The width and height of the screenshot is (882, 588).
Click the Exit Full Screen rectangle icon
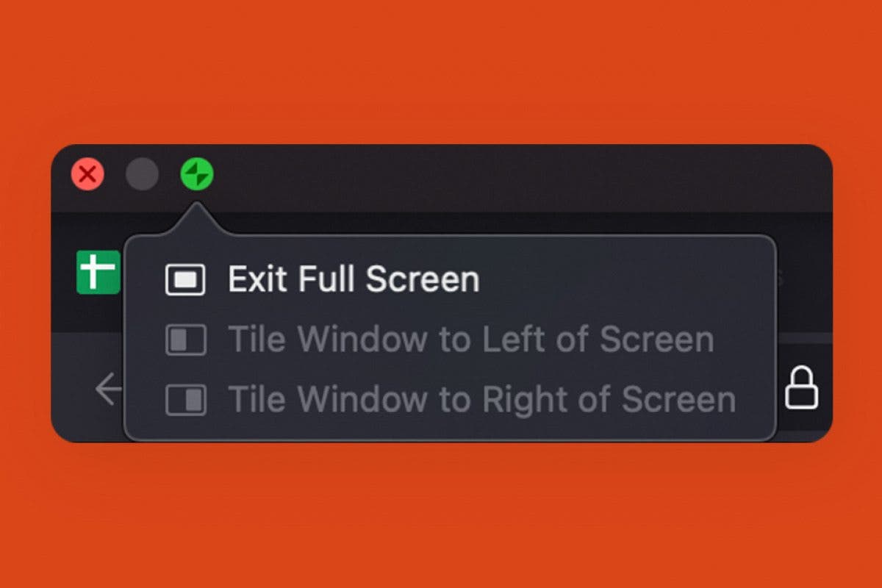(x=185, y=280)
